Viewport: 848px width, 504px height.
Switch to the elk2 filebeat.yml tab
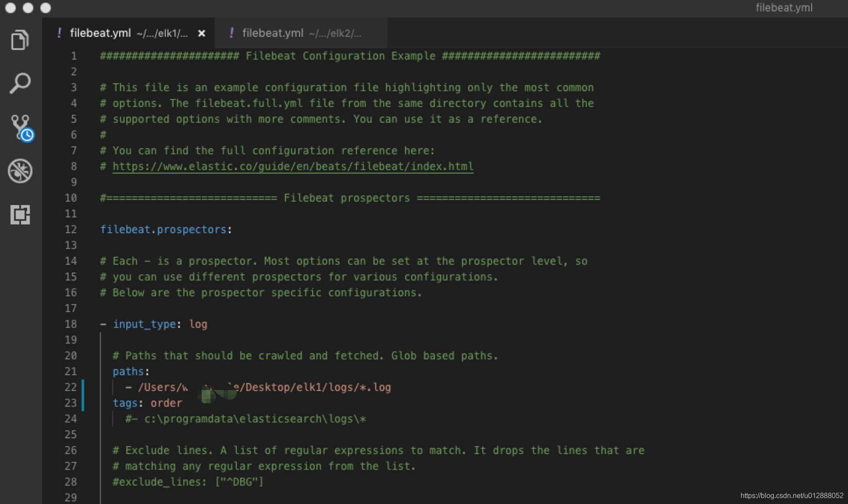[x=301, y=33]
